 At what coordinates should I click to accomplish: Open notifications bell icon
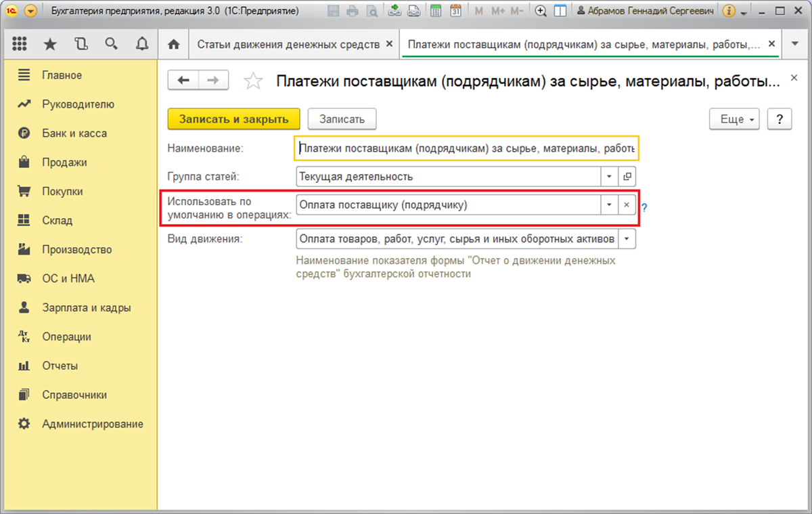(x=142, y=45)
